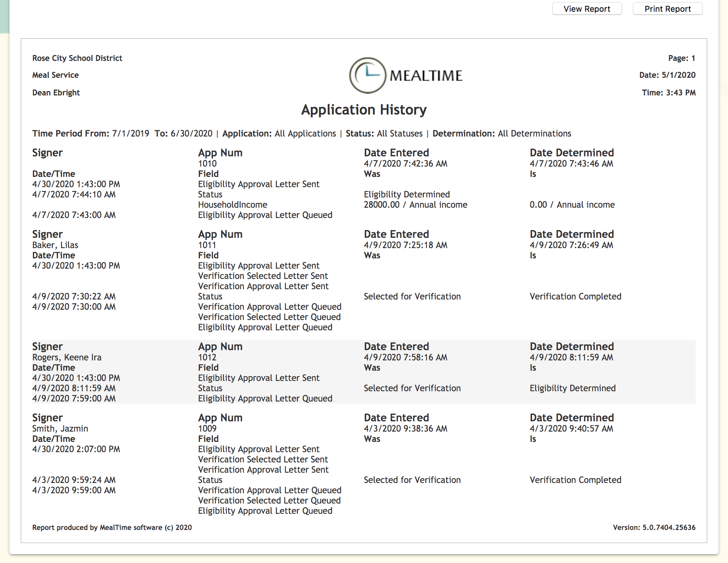This screenshot has height=563, width=728.
Task: Click the MealTime clock logo
Action: [x=368, y=75]
